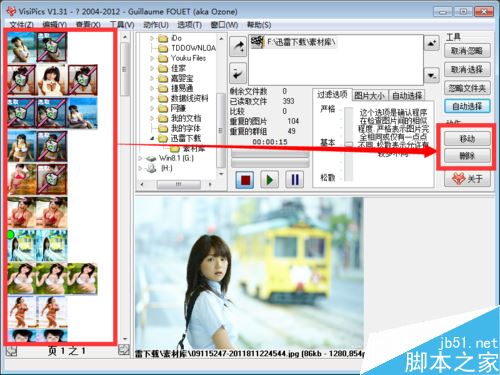Expand the Youku Files folder
Viewport: 500px width, 375px height.
(152, 58)
